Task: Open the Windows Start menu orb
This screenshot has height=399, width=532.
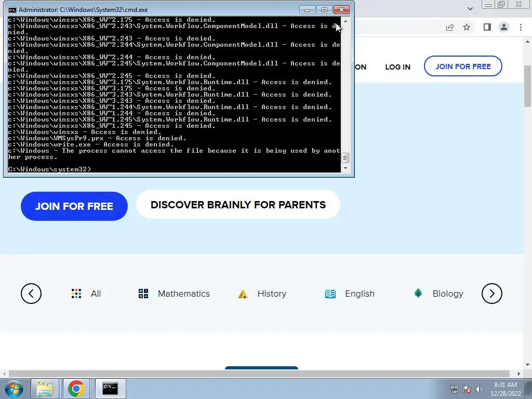Action: click(x=14, y=389)
